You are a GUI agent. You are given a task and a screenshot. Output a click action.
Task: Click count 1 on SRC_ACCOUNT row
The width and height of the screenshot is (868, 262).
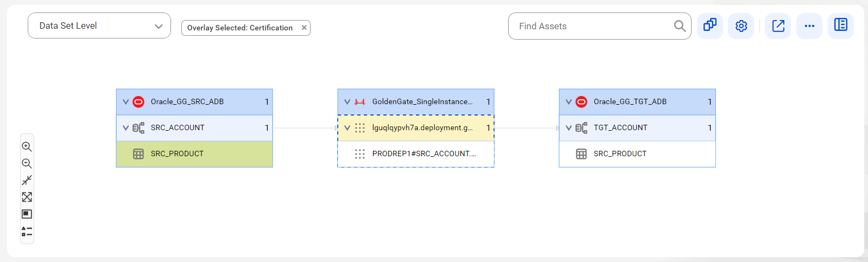(267, 128)
